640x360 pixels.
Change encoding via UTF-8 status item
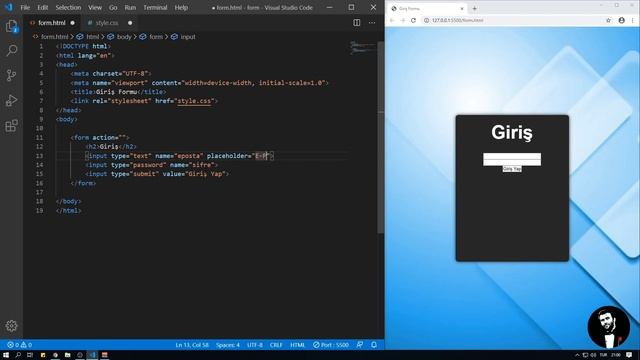255,345
